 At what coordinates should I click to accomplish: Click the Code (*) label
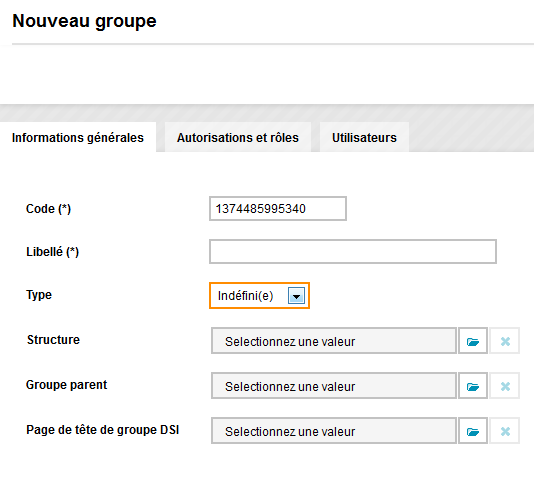(48, 209)
